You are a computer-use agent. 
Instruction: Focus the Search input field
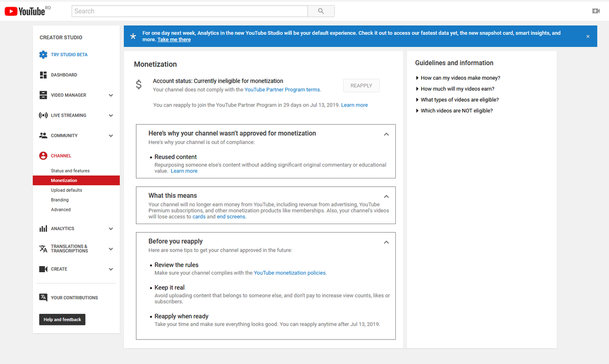pyautogui.click(x=190, y=11)
